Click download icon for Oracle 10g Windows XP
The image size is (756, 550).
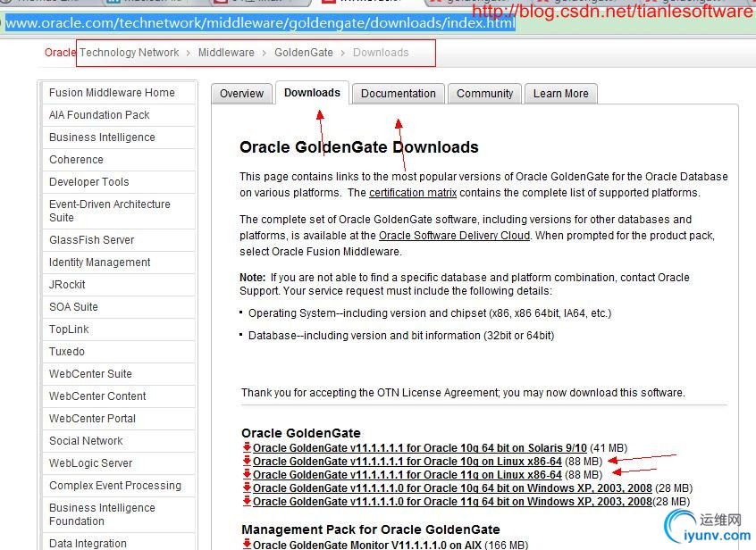point(247,487)
